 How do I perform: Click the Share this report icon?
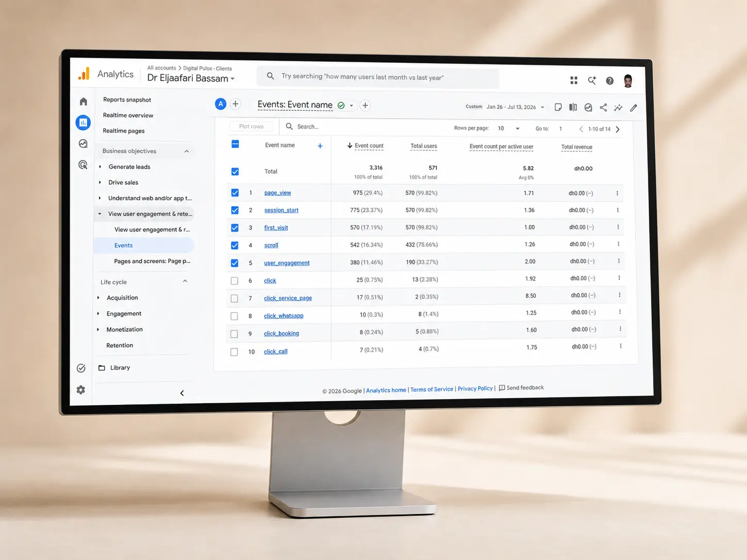(x=603, y=107)
